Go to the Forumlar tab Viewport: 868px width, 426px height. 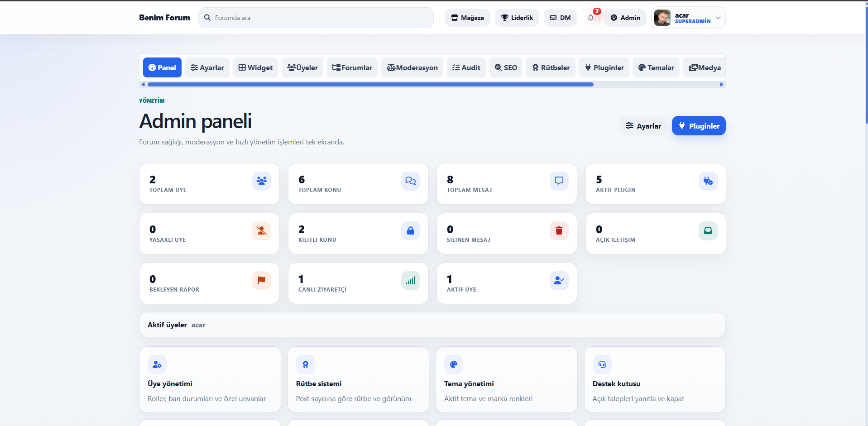(x=352, y=67)
